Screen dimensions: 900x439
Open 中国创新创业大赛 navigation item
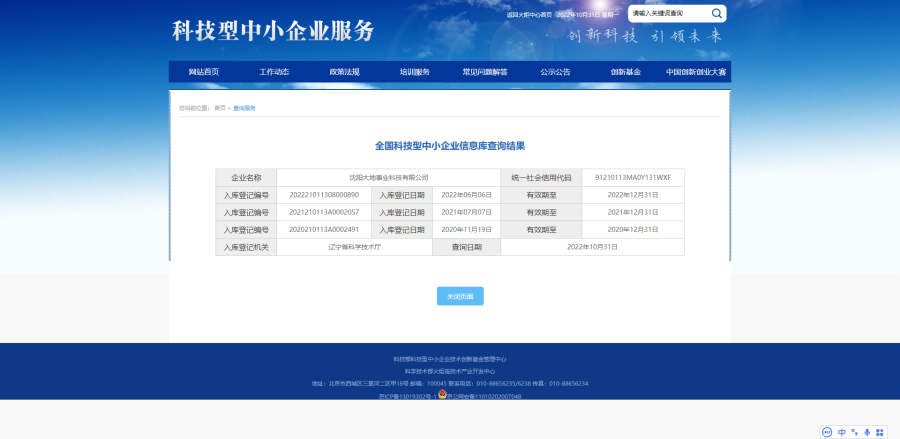(696, 72)
